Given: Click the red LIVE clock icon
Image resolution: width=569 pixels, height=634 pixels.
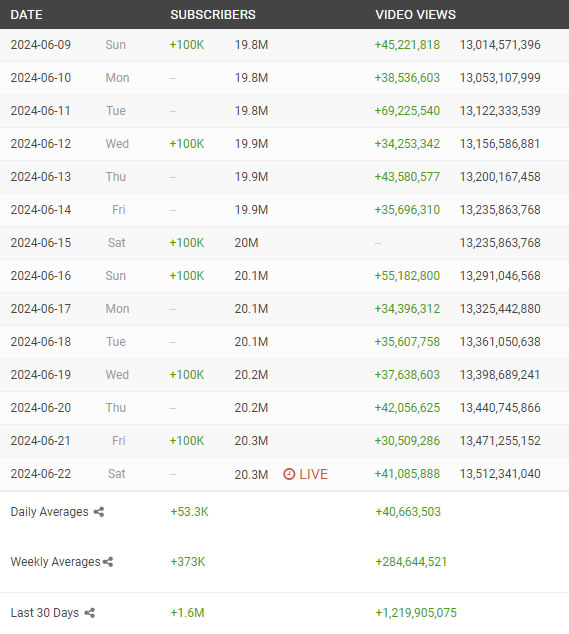Looking at the screenshot, I should tap(289, 474).
